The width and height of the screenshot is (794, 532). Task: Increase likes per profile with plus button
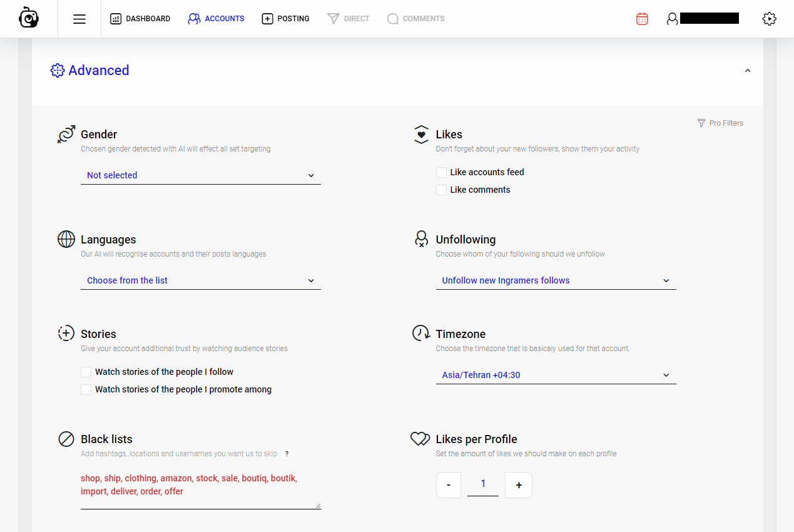(x=518, y=485)
